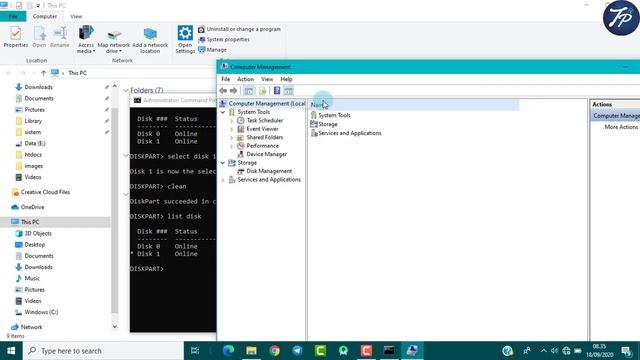Click the Forward arrow in Computer Management toolbar
The image size is (640, 360).
(x=233, y=91)
